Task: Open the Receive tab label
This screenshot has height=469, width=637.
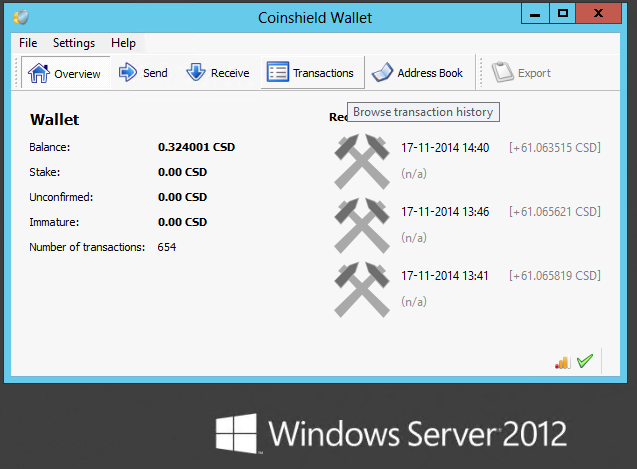Action: click(x=230, y=73)
